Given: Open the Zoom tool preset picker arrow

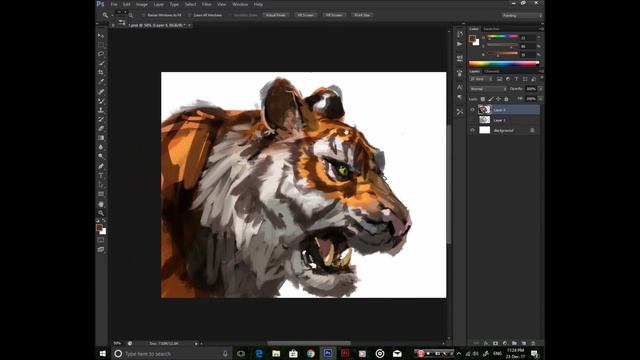Looking at the screenshot, I should coord(112,16).
